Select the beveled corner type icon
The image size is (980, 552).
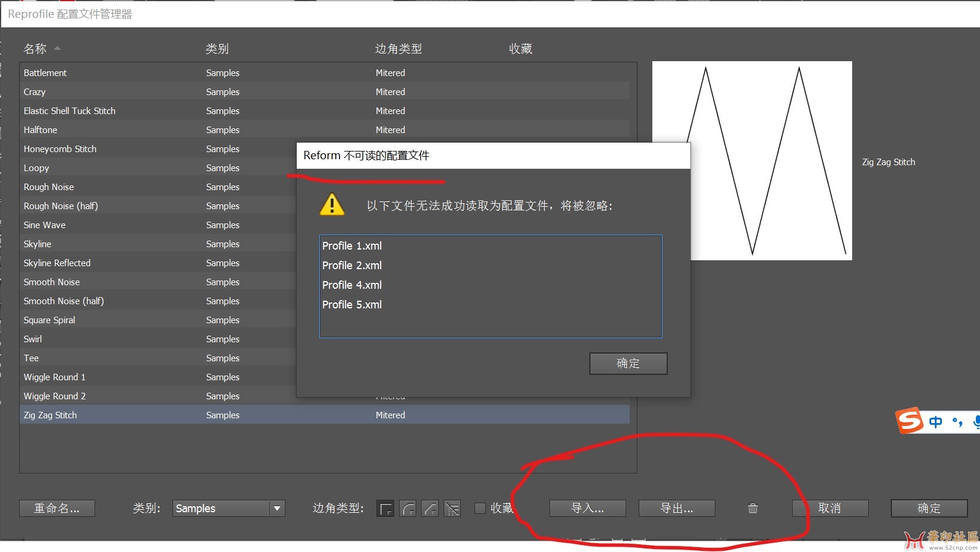430,509
